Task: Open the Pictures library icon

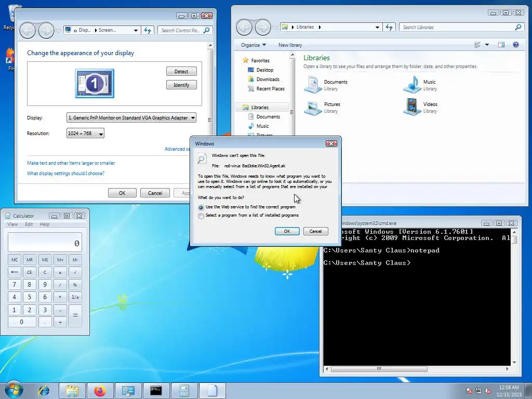Action: pos(312,108)
